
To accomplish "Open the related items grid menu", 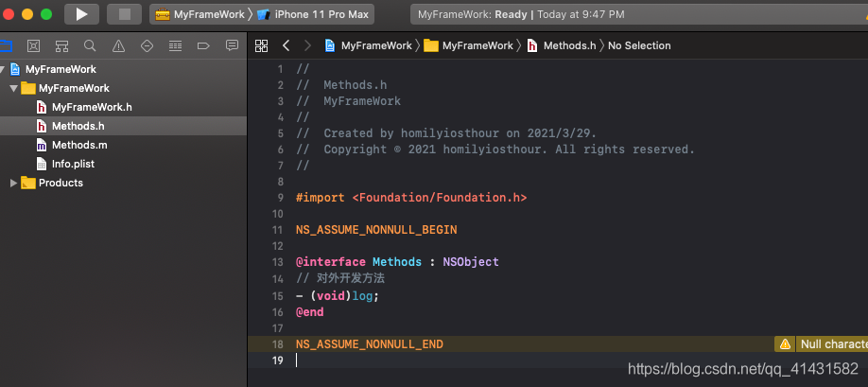I will (262, 45).
